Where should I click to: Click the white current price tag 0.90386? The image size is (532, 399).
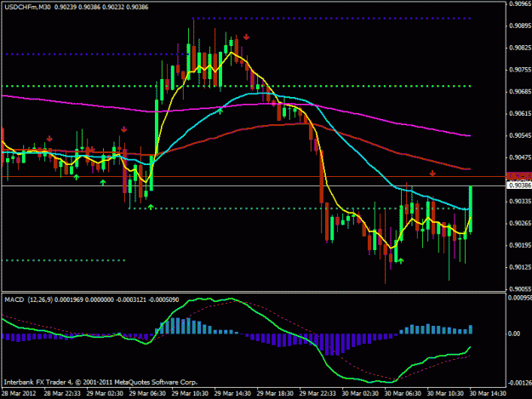tap(519, 185)
